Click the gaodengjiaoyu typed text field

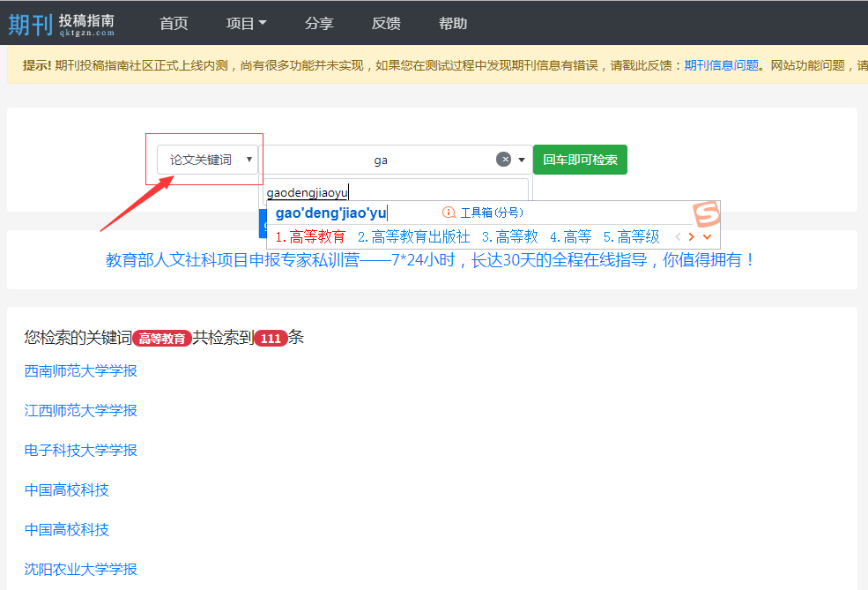click(396, 191)
